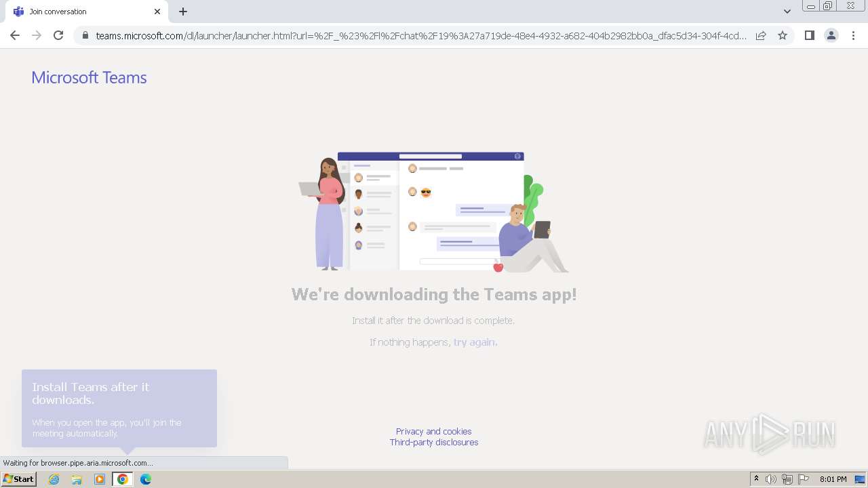Click the 'try again' link
Image resolution: width=868 pixels, height=488 pixels.
pos(474,342)
